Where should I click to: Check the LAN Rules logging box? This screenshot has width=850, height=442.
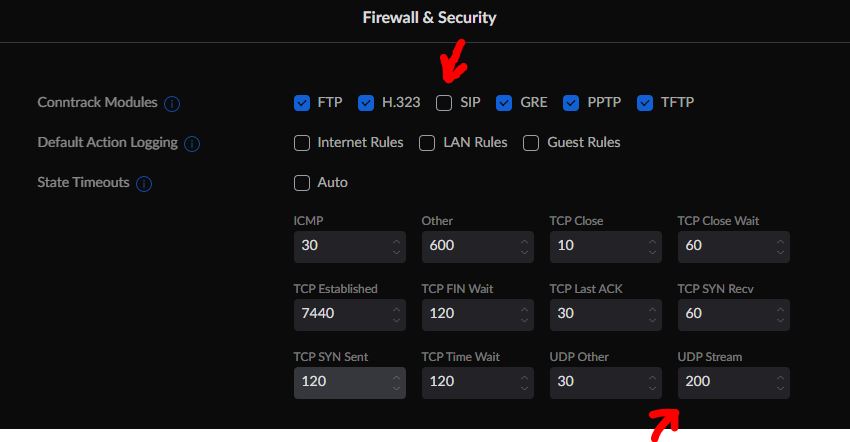coord(427,142)
